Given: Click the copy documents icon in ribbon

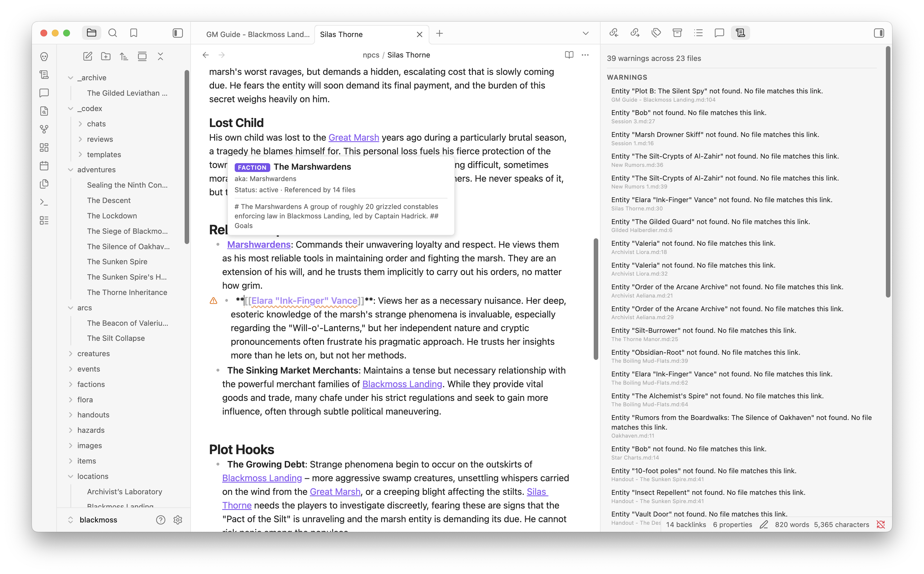Looking at the screenshot, I should (x=44, y=184).
